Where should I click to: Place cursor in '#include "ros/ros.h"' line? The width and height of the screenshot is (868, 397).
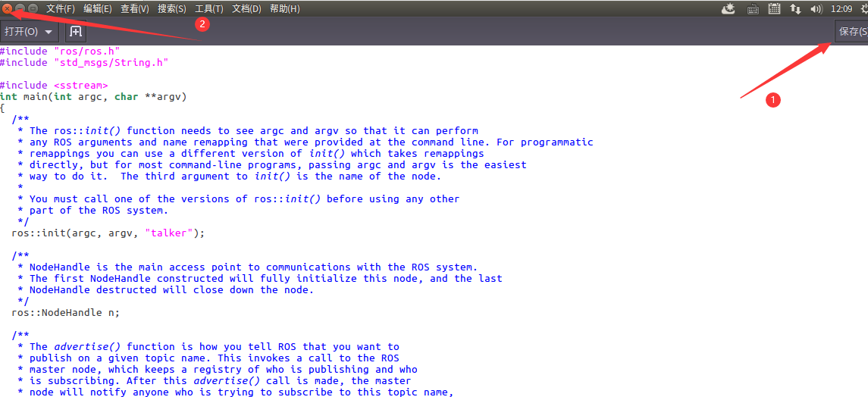[x=60, y=52]
